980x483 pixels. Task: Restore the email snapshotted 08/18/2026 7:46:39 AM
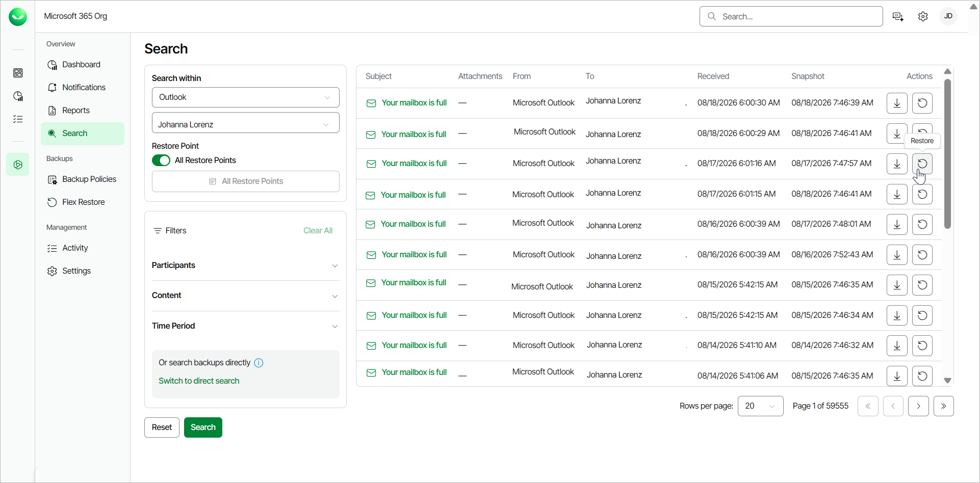[922, 103]
